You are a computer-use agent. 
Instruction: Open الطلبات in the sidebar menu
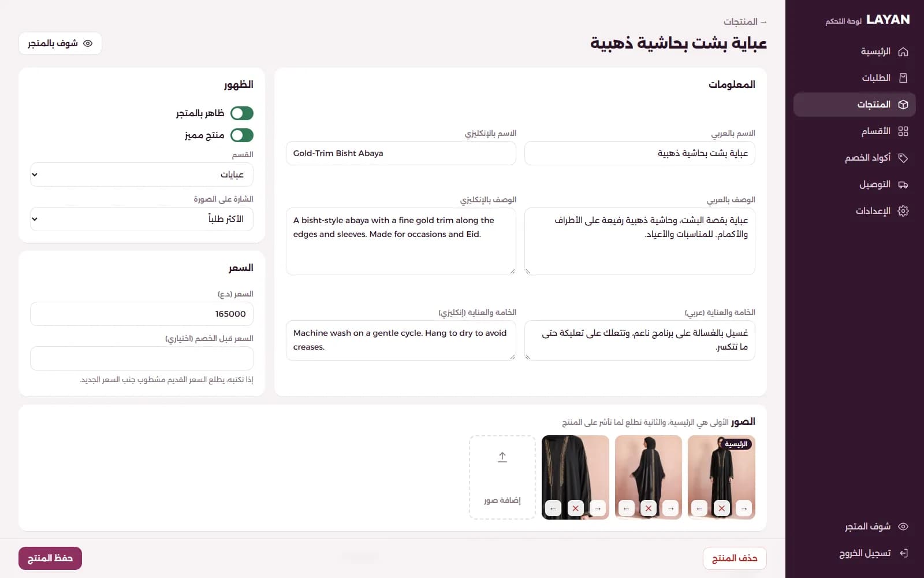855,78
